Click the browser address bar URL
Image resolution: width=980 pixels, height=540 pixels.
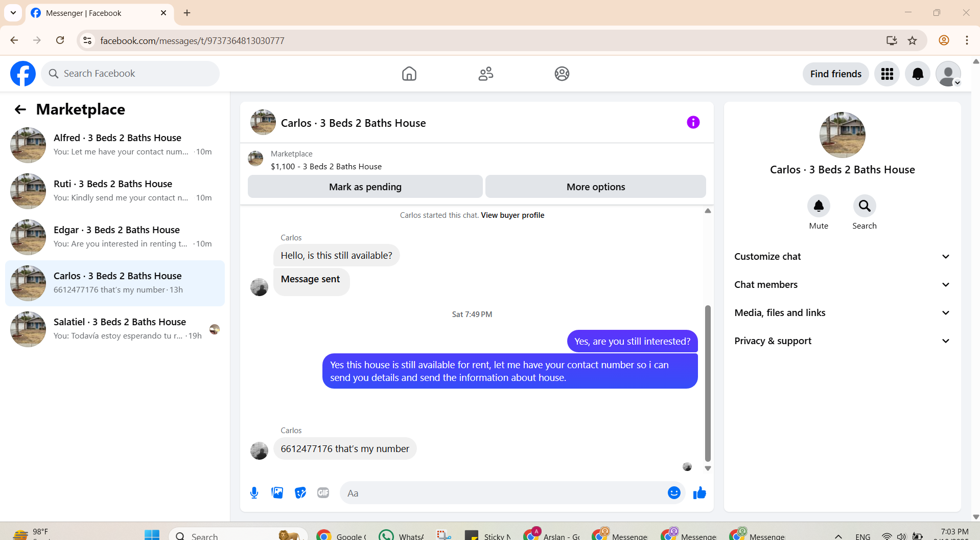pos(192,40)
